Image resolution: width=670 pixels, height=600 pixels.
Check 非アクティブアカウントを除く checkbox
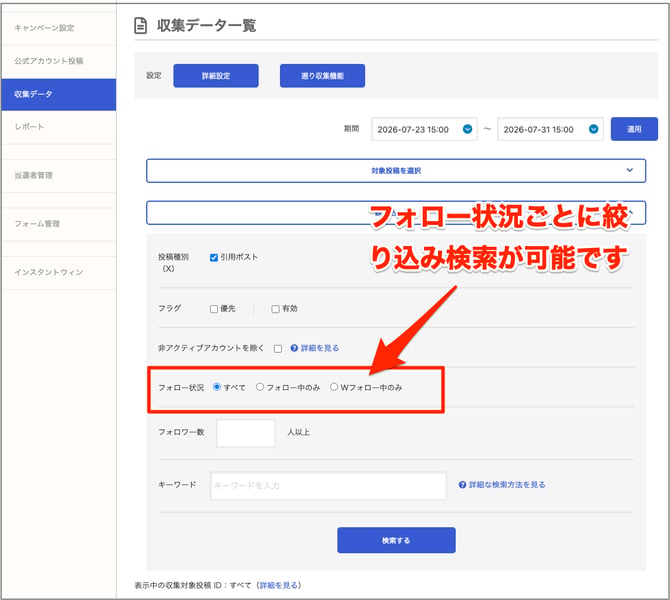point(278,349)
